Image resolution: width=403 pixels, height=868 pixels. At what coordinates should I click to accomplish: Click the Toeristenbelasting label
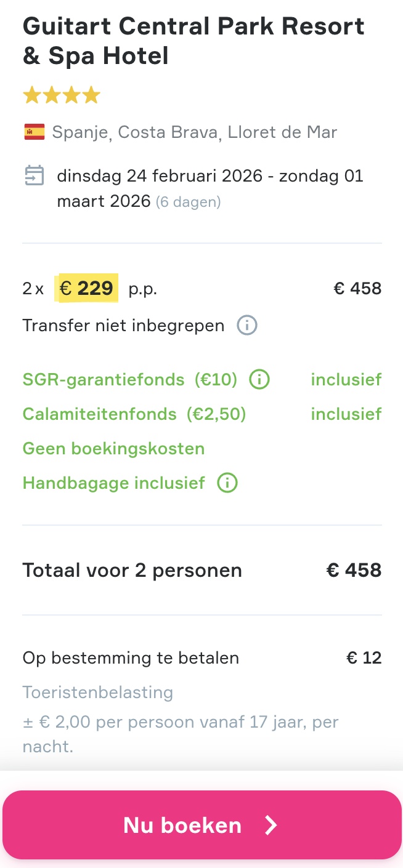pyautogui.click(x=98, y=692)
